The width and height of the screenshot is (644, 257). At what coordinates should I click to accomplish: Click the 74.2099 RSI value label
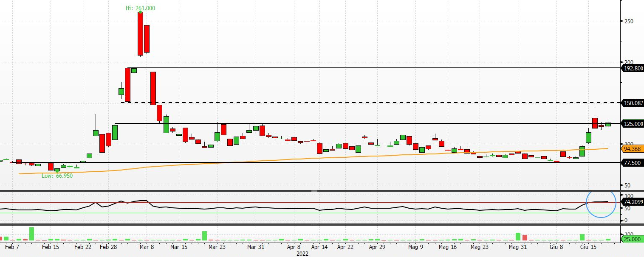point(633,202)
